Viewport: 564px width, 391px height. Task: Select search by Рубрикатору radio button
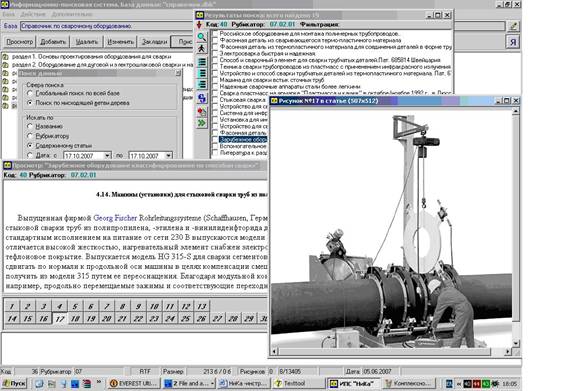[30, 136]
